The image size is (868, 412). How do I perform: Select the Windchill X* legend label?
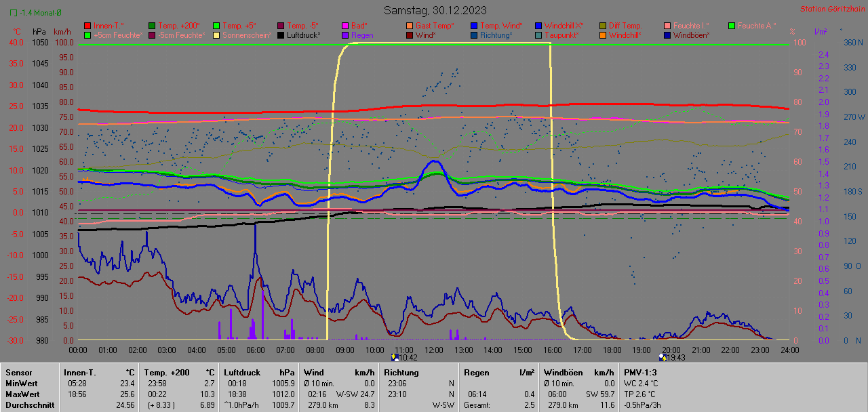(x=564, y=26)
